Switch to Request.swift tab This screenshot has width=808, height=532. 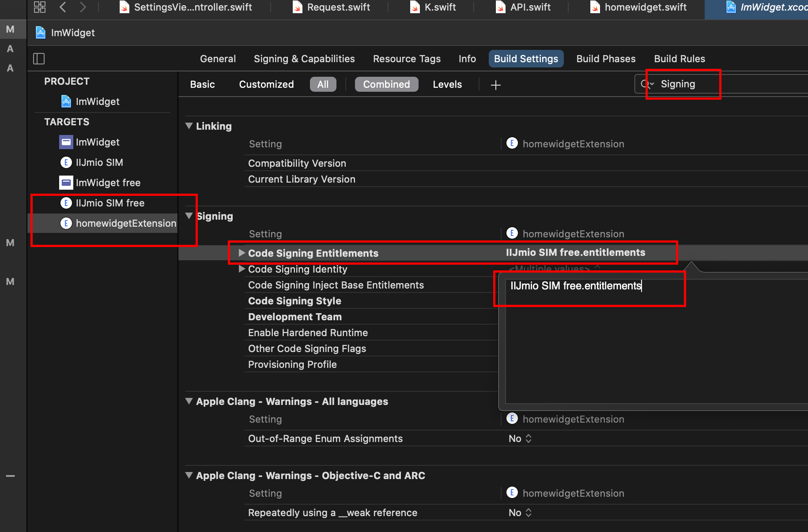[331, 7]
